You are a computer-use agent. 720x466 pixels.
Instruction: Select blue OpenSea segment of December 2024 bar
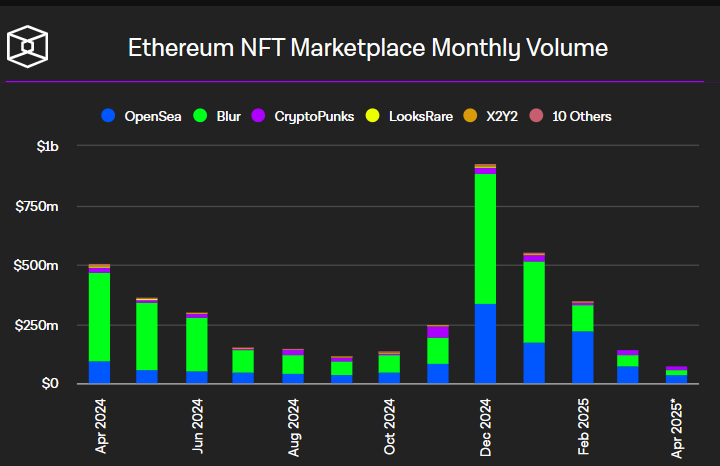[486, 343]
